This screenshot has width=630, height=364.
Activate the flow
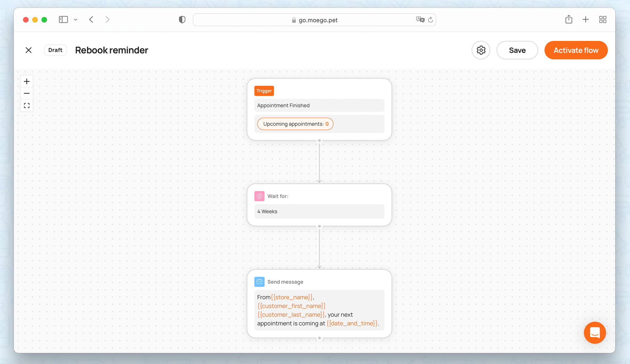576,50
